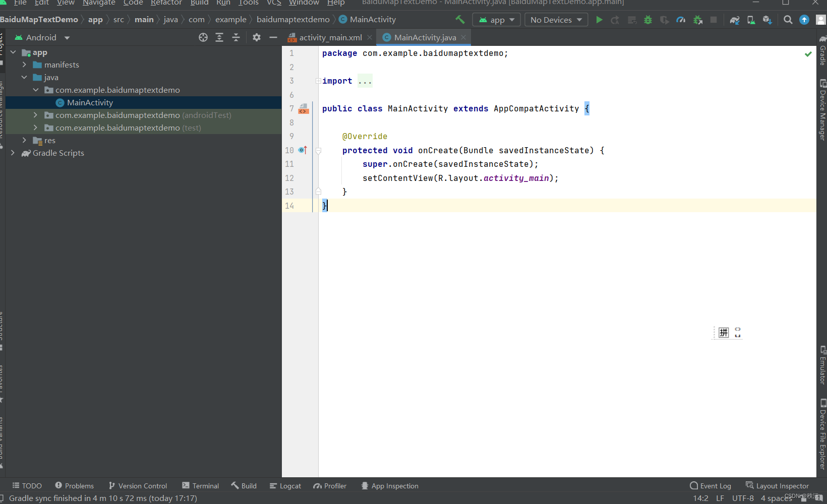Open the Problems tool window

(75, 486)
